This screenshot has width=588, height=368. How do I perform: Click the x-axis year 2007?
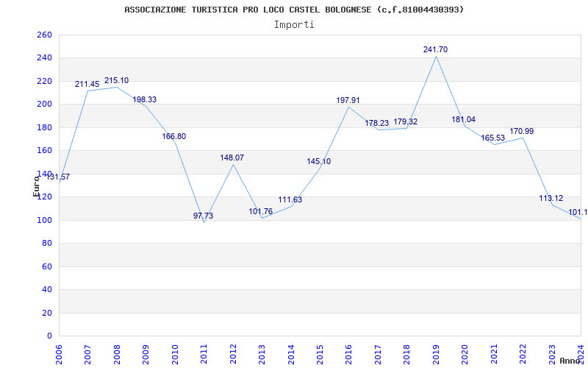click(x=87, y=355)
